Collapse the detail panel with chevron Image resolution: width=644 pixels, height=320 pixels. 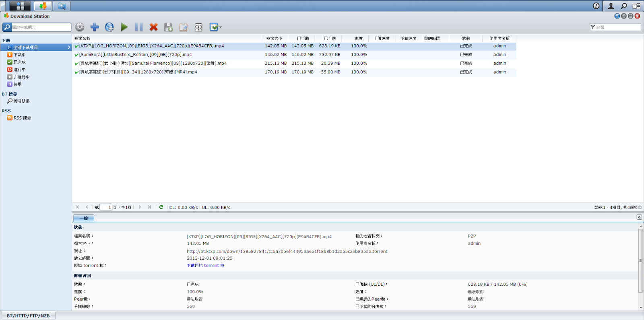[639, 217]
